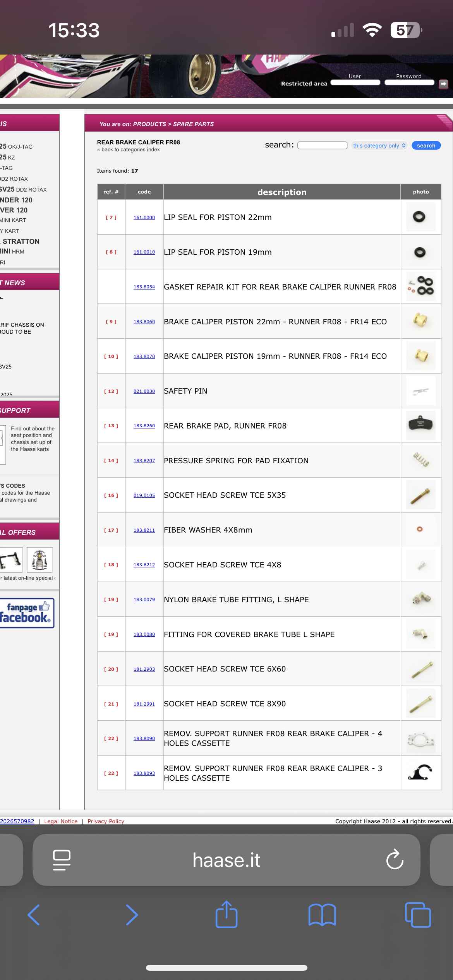Open part code 183.8260
This screenshot has width=453, height=980.
144,426
